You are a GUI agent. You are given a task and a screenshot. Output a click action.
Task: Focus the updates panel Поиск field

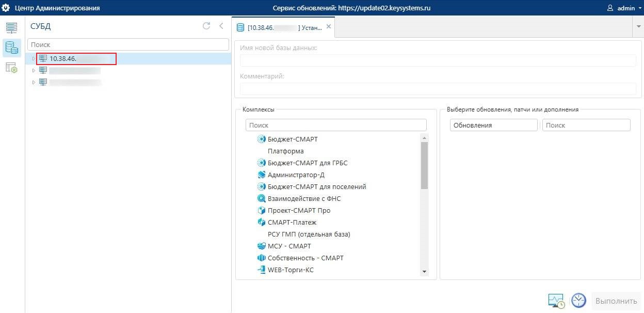tap(586, 125)
